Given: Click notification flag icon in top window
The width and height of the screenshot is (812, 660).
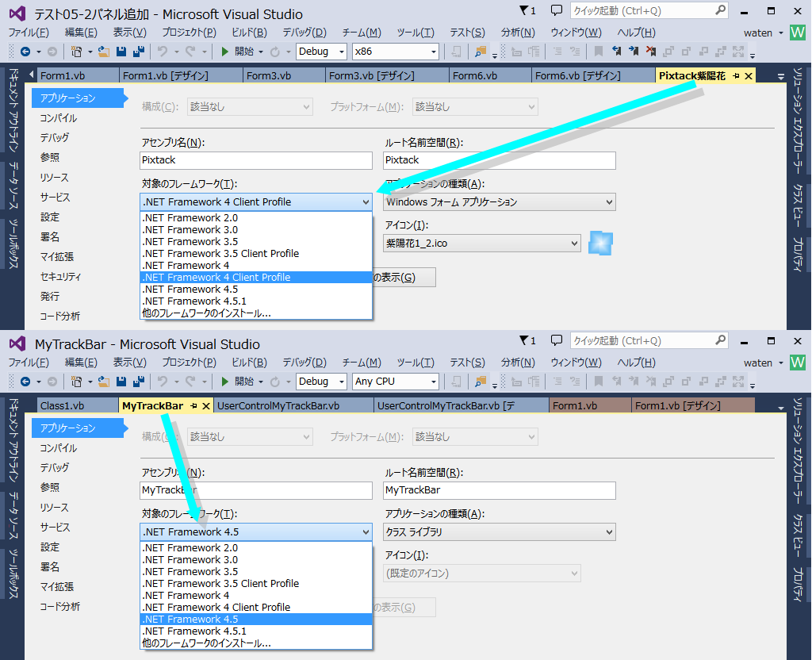Looking at the screenshot, I should (524, 10).
